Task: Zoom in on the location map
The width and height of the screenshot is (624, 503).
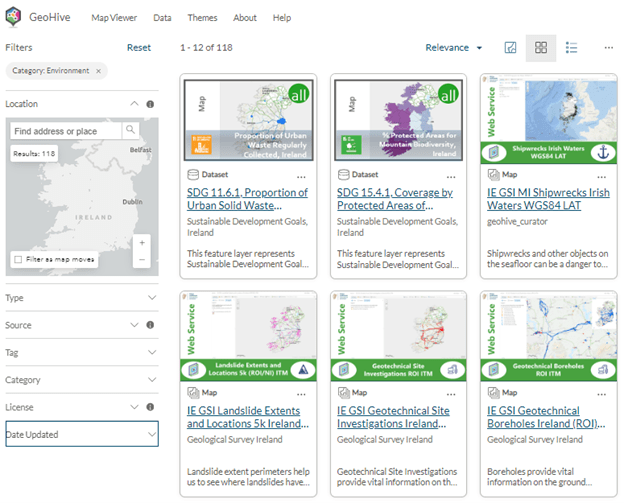Action: pos(142,243)
